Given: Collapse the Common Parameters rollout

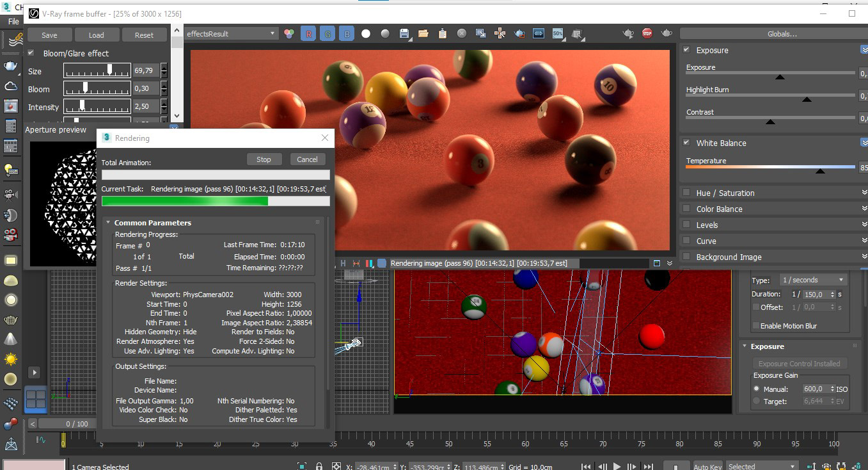Looking at the screenshot, I should click(x=152, y=223).
